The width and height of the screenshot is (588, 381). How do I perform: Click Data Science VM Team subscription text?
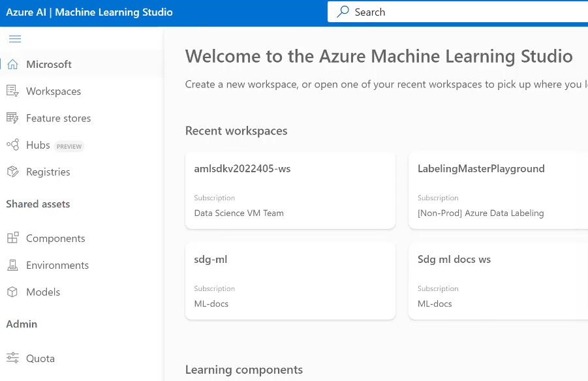[239, 213]
